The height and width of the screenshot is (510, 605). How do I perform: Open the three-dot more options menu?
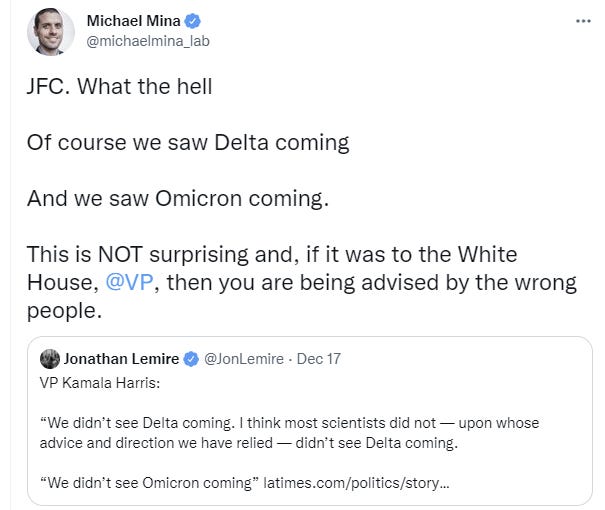(x=583, y=21)
